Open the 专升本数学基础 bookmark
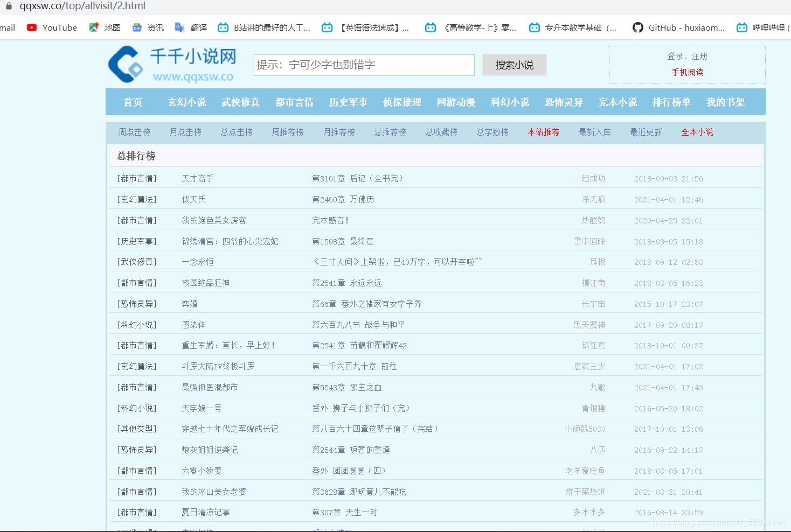 573,27
